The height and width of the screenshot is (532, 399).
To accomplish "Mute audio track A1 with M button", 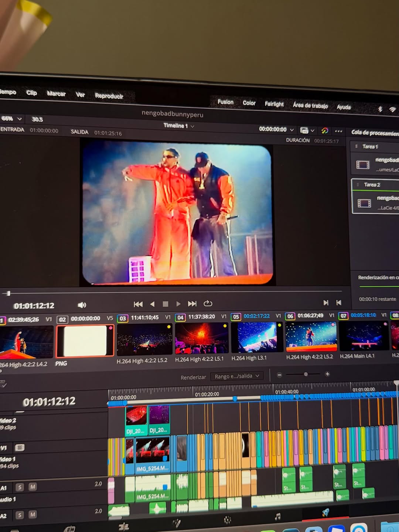I will [33, 487].
